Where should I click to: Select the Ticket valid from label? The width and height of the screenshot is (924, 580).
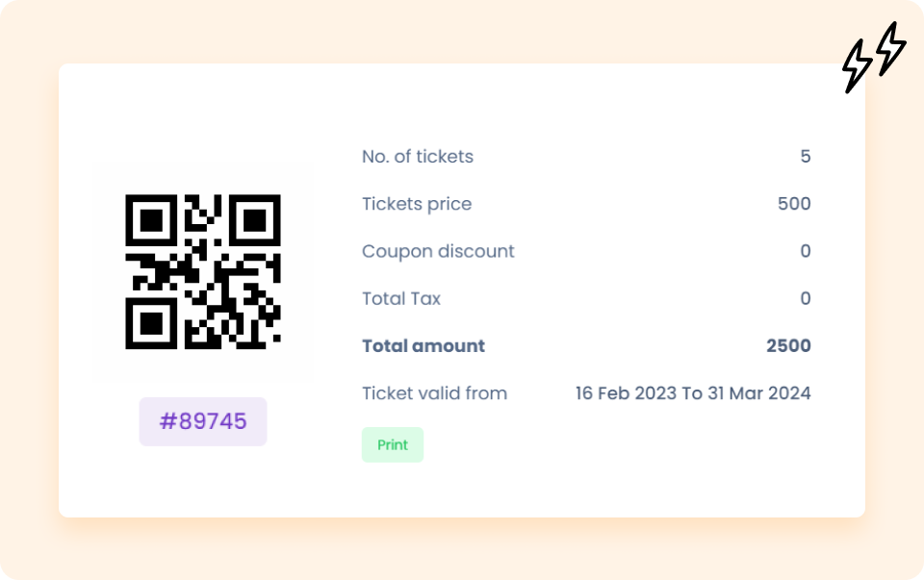434,392
